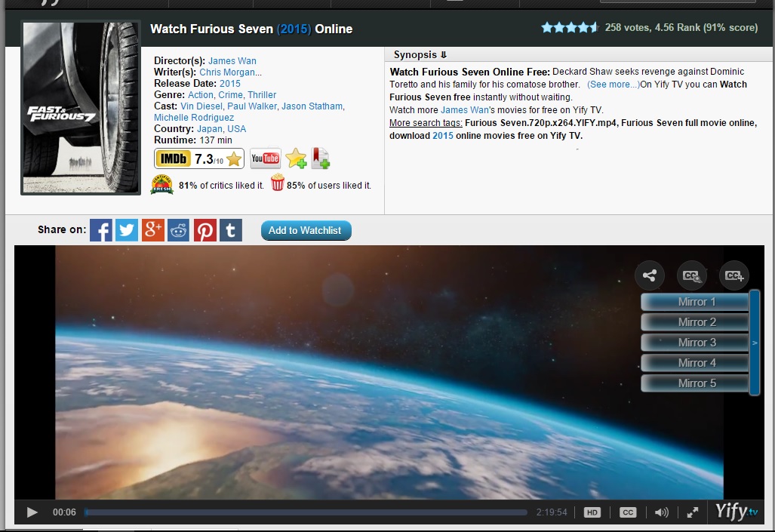Click the popcorn users score icon
This screenshot has height=532, width=775.
pyautogui.click(x=277, y=183)
